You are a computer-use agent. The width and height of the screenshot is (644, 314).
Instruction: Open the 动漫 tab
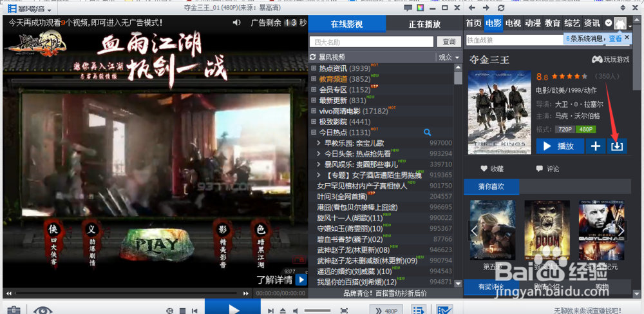(x=533, y=23)
